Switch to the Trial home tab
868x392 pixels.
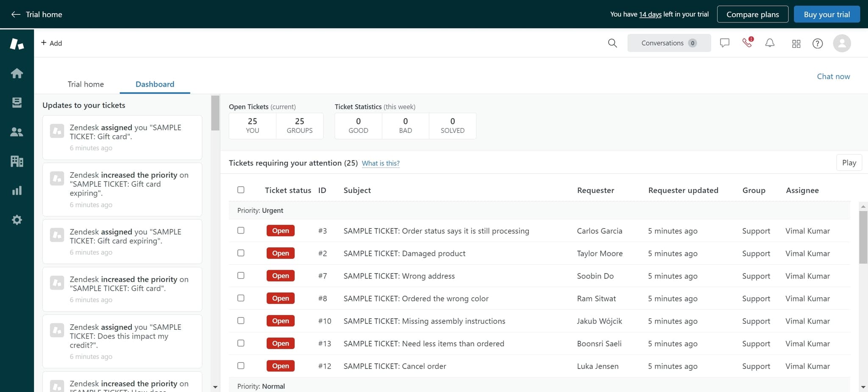coord(86,84)
